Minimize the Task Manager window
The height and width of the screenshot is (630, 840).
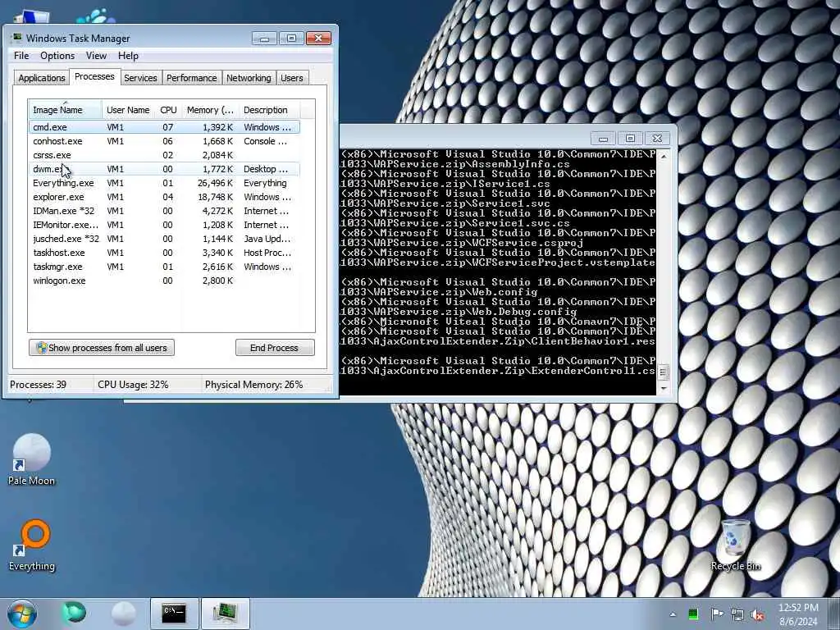pos(264,39)
